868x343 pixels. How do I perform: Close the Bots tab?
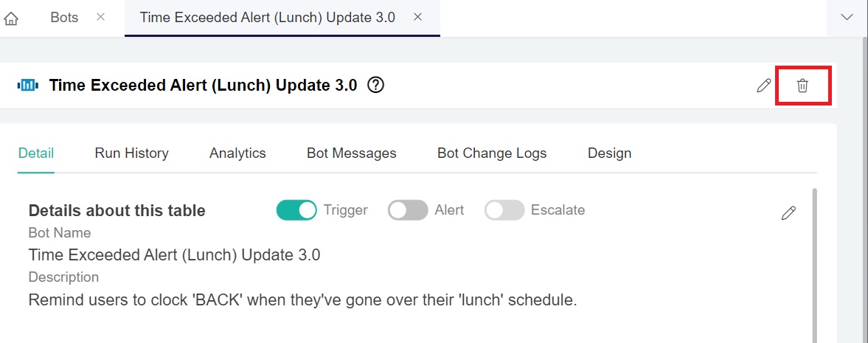(101, 17)
